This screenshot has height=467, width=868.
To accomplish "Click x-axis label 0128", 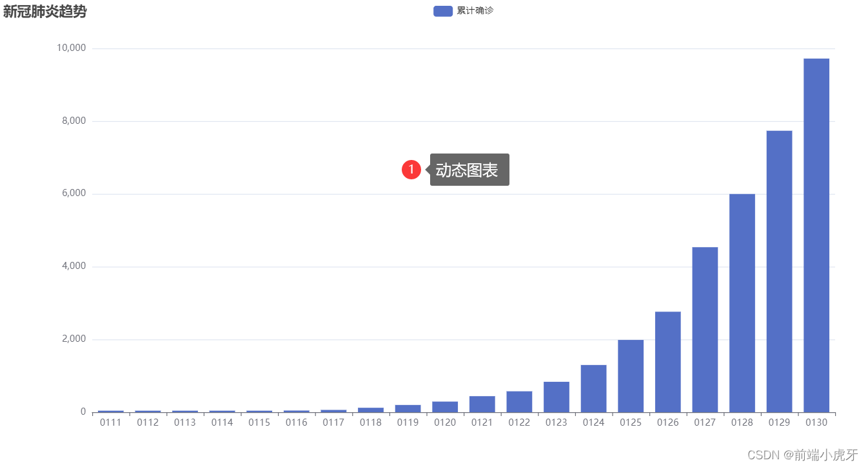I will coord(742,422).
